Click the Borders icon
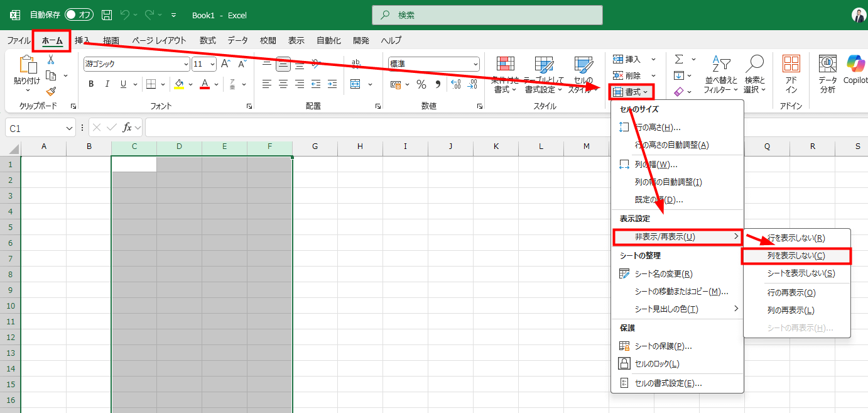Screen dimensions: 868x413 [x=151, y=84]
